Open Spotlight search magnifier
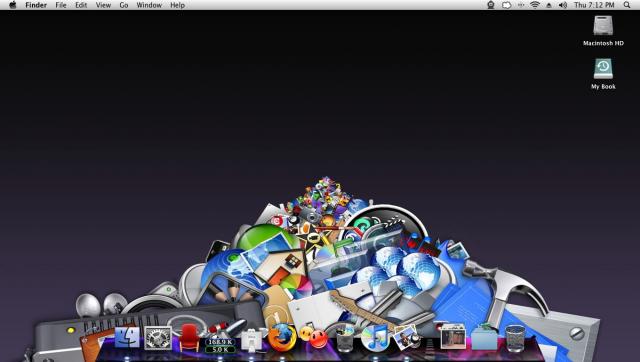Viewport: 640px width, 362px height. pos(627,5)
